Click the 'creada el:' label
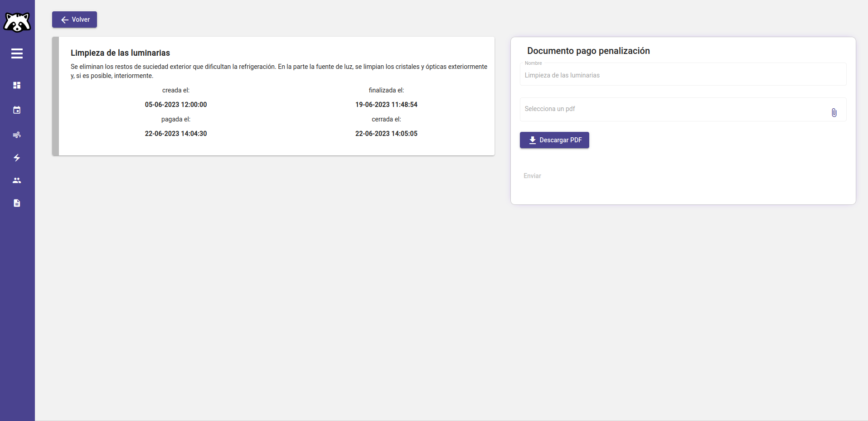 pos(176,90)
